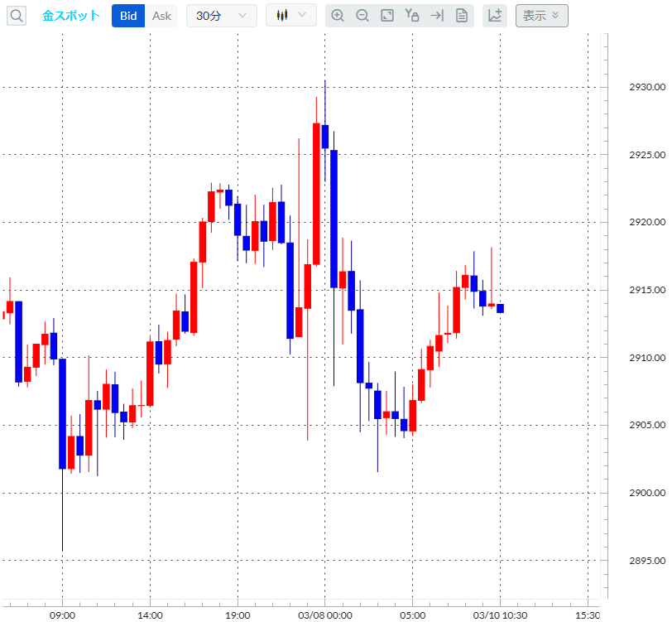Screen dimensions: 672x622
Task: Click the 19:00 time axis label
Action: point(238,615)
